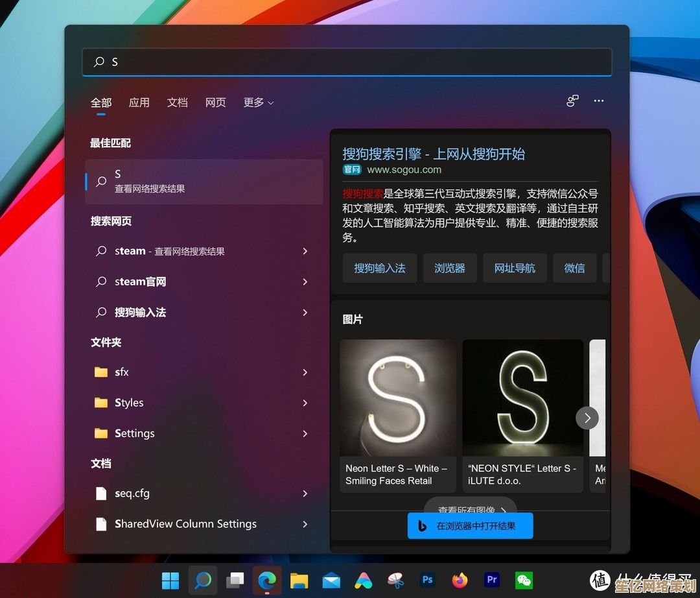Open the Task View taskbar icon
This screenshot has width=700, height=598.
tap(235, 580)
